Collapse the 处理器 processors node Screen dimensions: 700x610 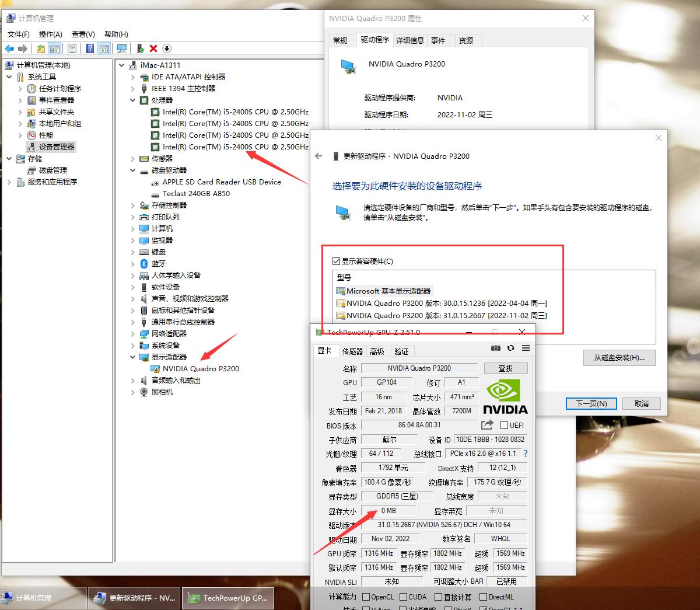pos(133,100)
